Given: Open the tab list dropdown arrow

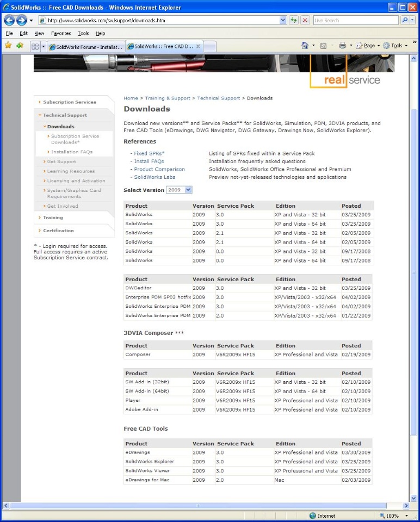Looking at the screenshot, I should point(44,47).
